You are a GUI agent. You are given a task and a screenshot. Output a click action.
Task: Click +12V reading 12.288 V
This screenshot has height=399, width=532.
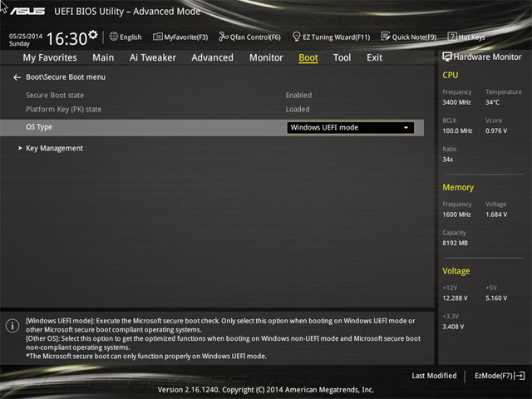tap(455, 298)
